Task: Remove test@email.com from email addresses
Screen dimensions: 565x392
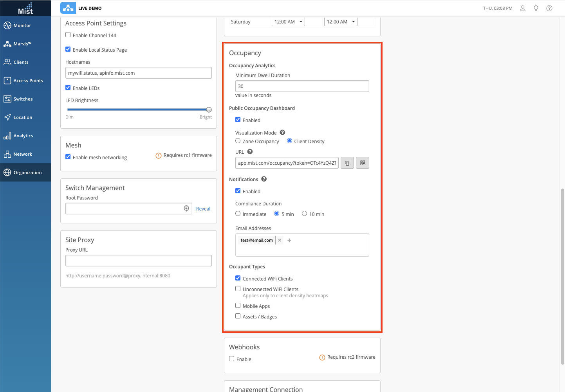Action: (280, 241)
